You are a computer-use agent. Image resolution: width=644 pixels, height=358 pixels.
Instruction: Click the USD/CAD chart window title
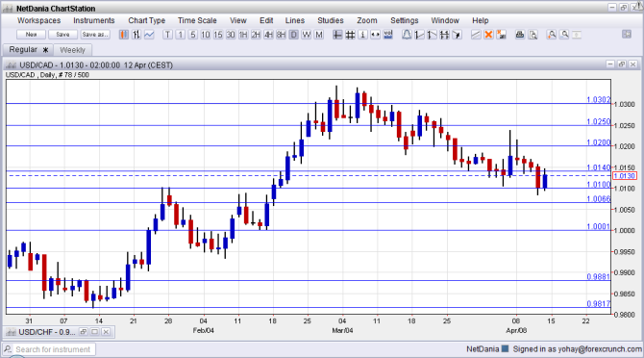click(x=96, y=64)
